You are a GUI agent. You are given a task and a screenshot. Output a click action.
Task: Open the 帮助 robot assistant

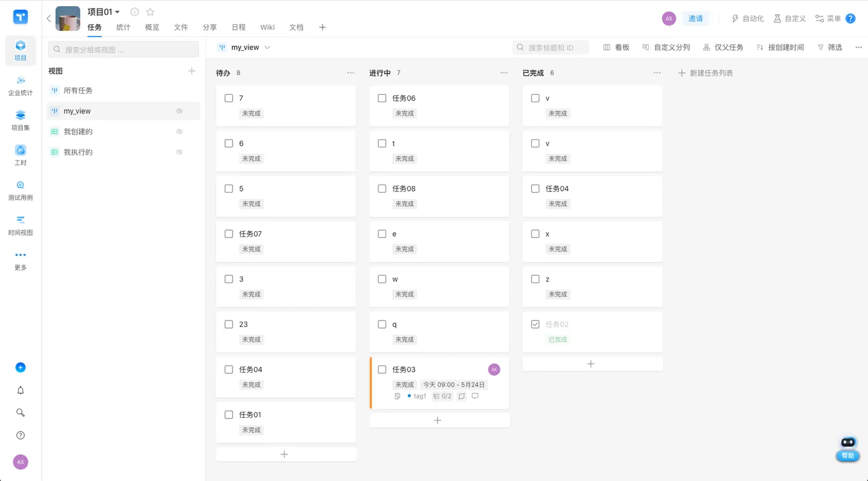tap(848, 449)
